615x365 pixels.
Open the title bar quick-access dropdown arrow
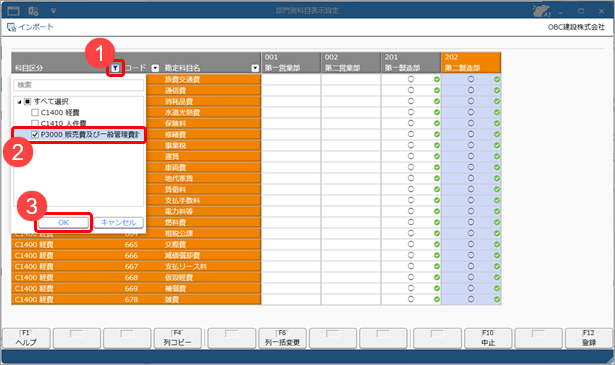[53, 11]
